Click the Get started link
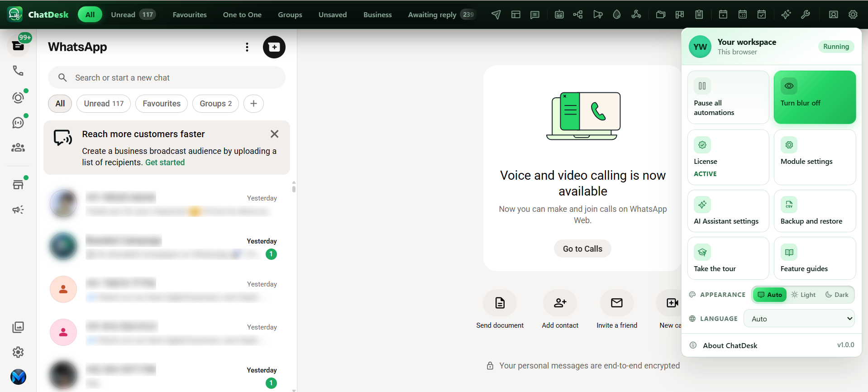Screen dimensions: 868x392 [x=165, y=163]
